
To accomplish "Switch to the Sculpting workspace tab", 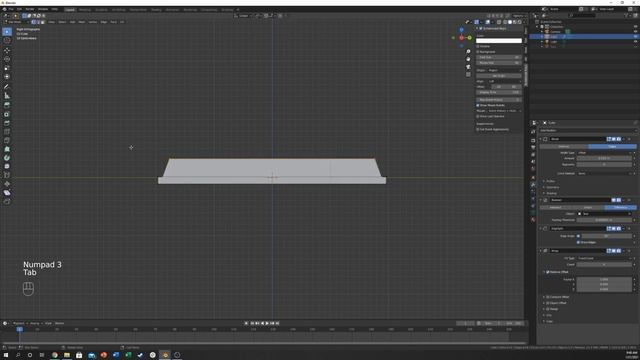I will [102, 9].
